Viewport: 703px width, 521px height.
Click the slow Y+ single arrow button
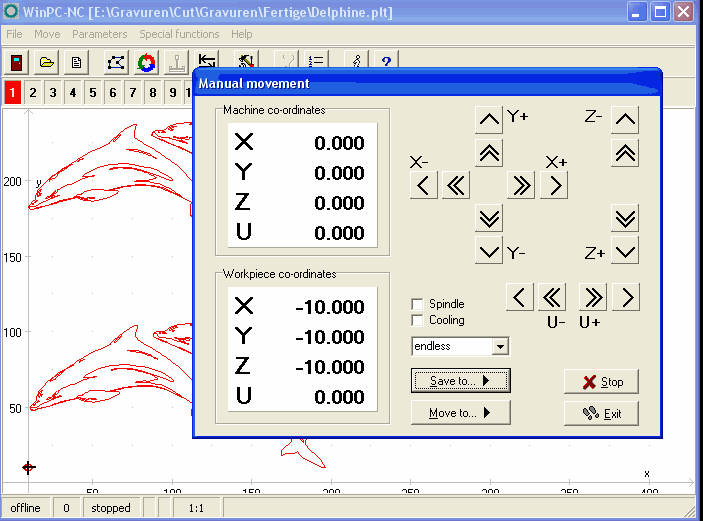click(x=488, y=121)
